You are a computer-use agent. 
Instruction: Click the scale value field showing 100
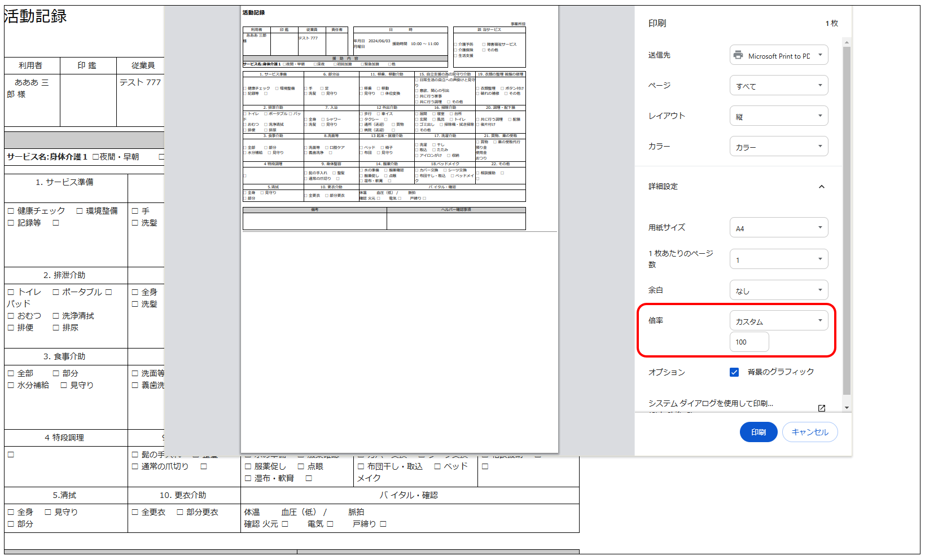(749, 342)
